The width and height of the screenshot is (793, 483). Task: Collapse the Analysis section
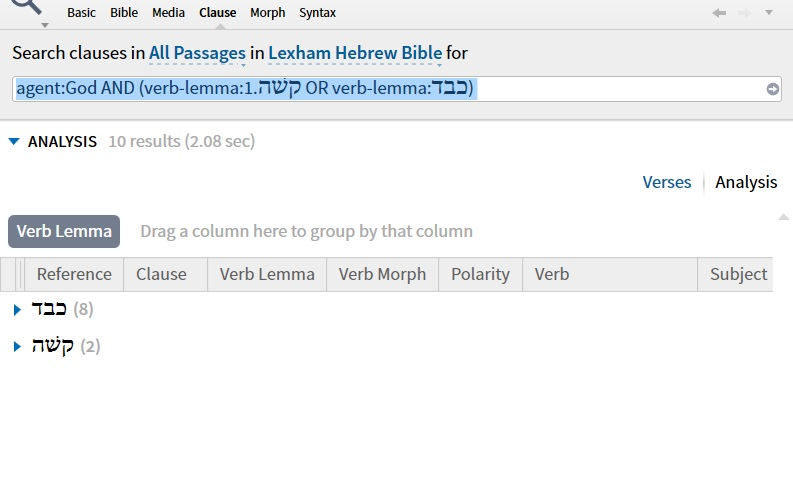click(x=13, y=142)
